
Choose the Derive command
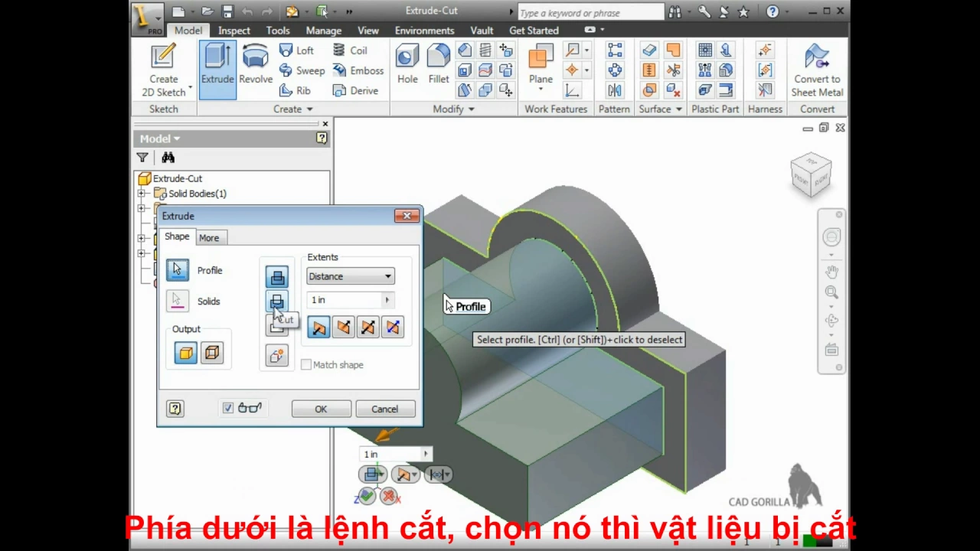click(x=355, y=90)
